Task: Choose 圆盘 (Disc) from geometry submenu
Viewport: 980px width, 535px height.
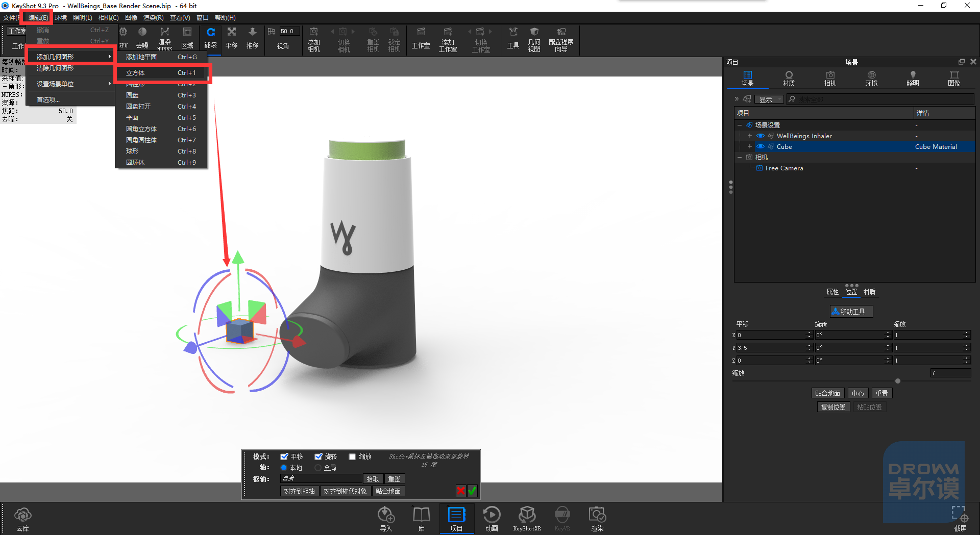Action: 161,95
